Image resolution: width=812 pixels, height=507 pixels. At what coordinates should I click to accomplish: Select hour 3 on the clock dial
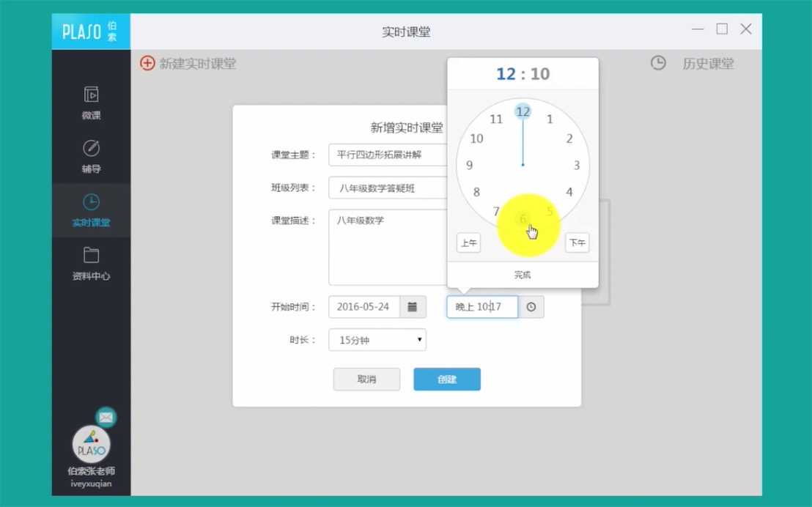tap(577, 166)
